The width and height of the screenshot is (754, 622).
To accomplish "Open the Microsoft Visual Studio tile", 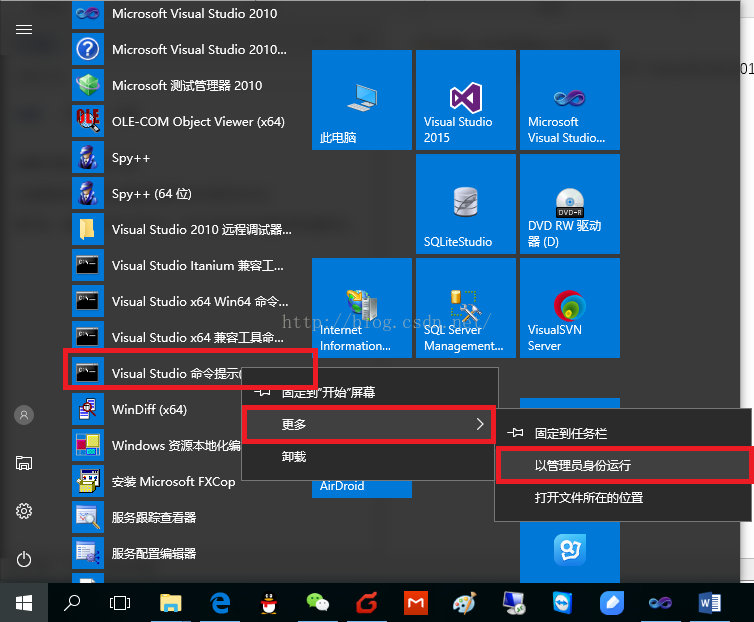I will pos(570,100).
